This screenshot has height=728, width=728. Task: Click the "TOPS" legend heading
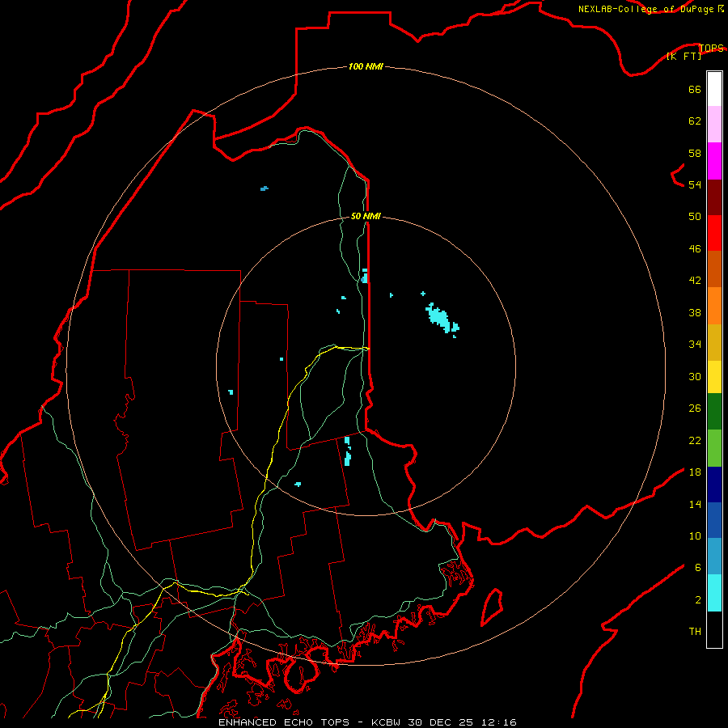pyautogui.click(x=711, y=48)
